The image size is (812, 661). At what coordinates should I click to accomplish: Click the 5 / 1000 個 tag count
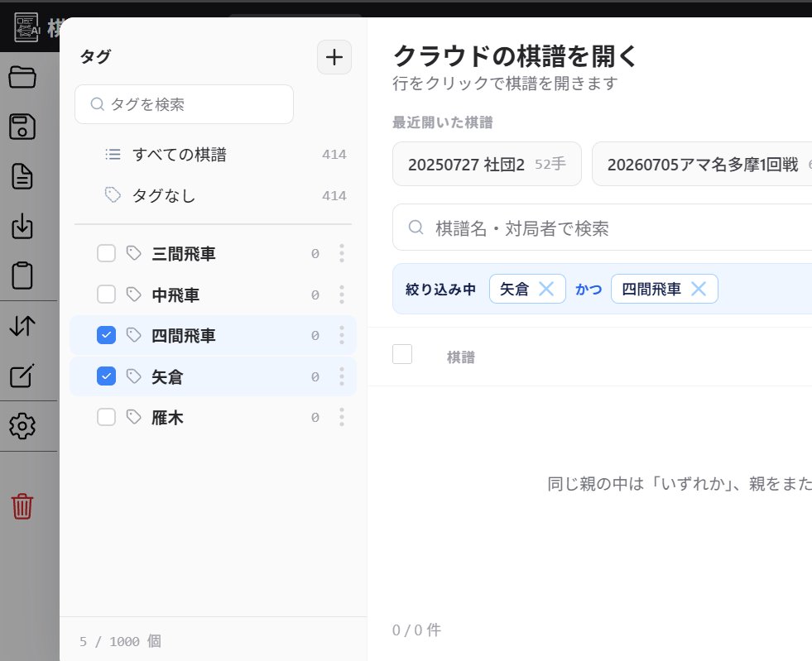pos(120,641)
